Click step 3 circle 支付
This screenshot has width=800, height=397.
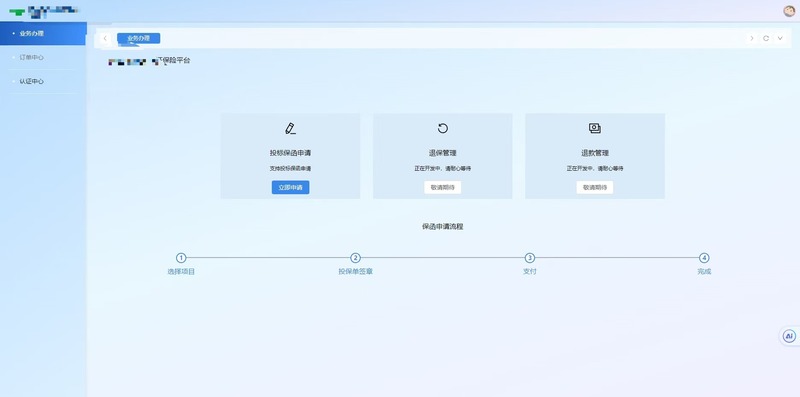pos(530,258)
